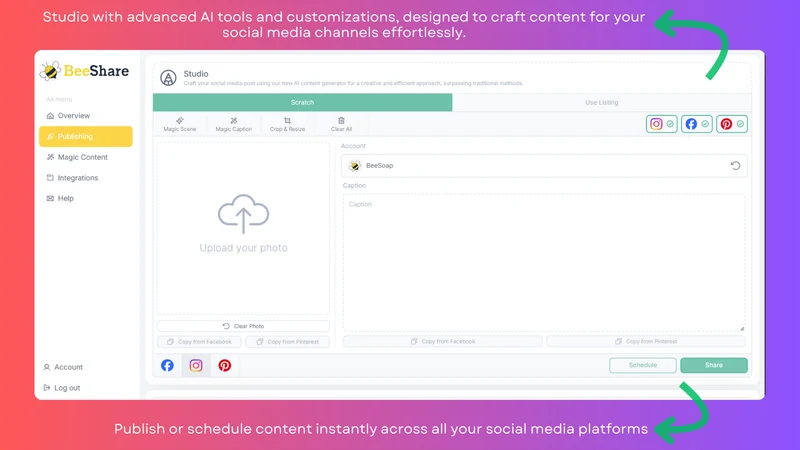Click Copy from Pinterest under caption

[646, 341]
